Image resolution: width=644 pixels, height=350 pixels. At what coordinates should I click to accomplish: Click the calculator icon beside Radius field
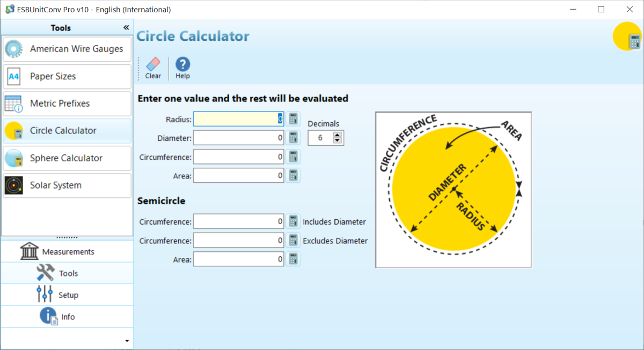coord(293,118)
